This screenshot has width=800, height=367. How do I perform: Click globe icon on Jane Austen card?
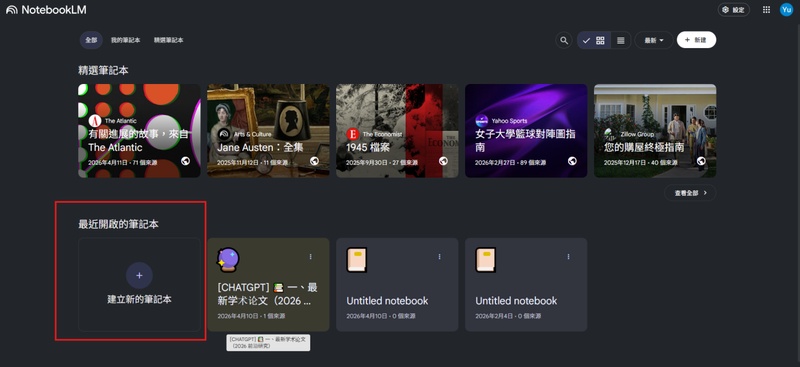314,161
